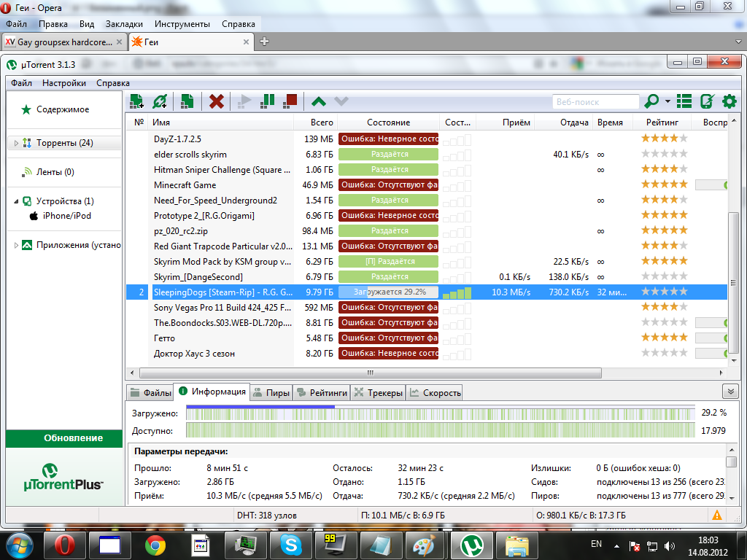
Task: Sort by the Всего size column header
Action: (315, 122)
